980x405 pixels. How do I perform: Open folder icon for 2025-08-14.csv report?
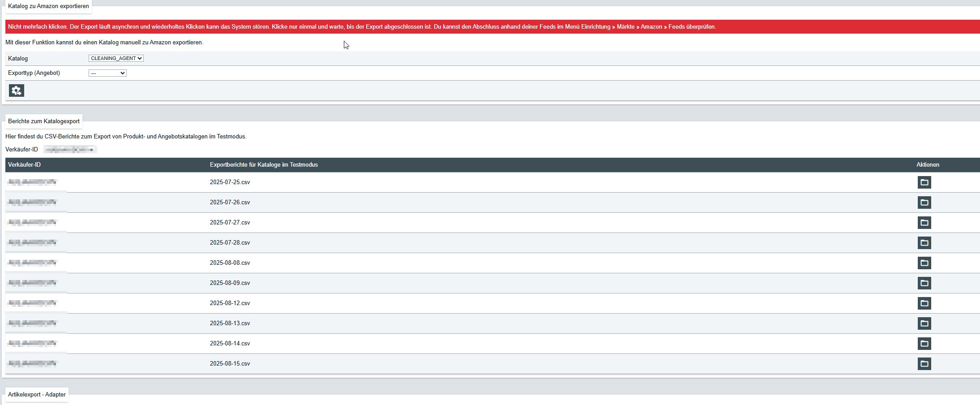tap(924, 344)
